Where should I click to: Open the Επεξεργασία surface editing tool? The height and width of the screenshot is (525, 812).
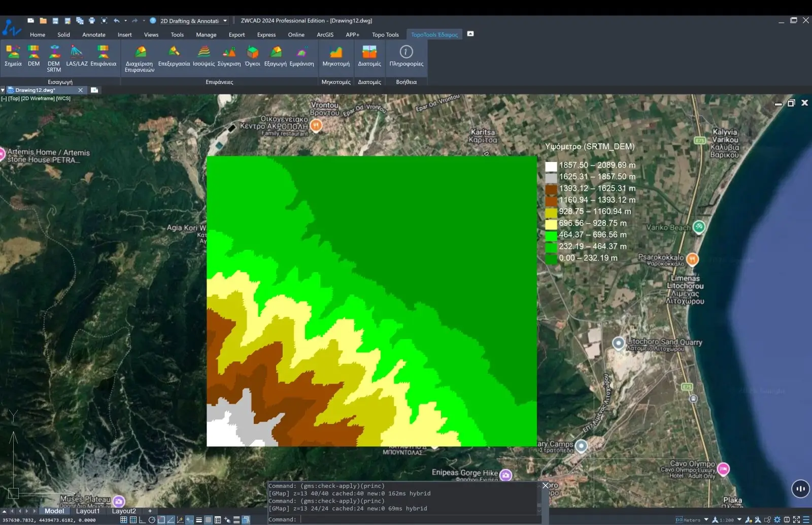[174, 56]
